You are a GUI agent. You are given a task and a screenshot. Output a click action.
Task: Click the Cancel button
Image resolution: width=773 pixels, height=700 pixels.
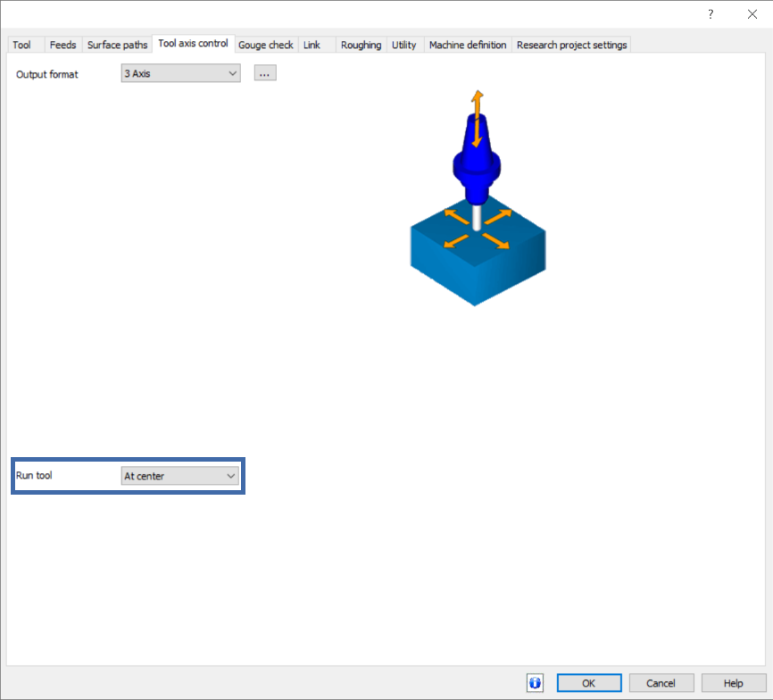click(661, 683)
